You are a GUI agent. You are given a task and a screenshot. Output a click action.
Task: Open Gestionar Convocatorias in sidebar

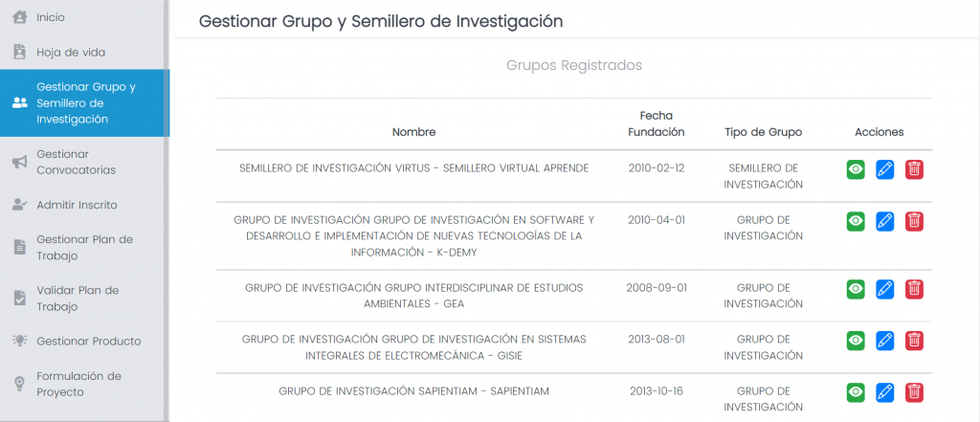pyautogui.click(x=76, y=162)
